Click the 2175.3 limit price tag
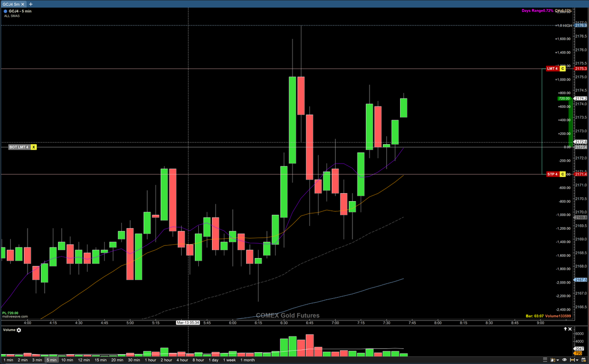This screenshot has width=589, height=364. pos(580,69)
